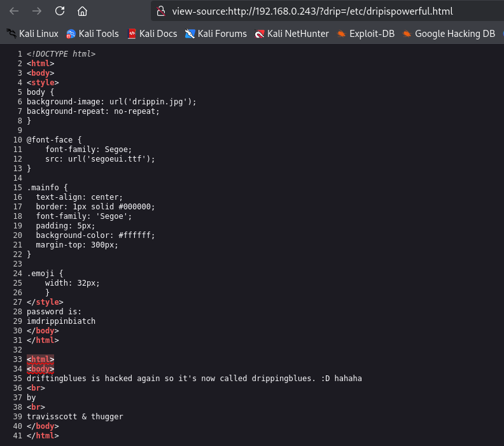Screen dimensions: 504x446
Task: Go forward with the forward arrow
Action: point(37,11)
